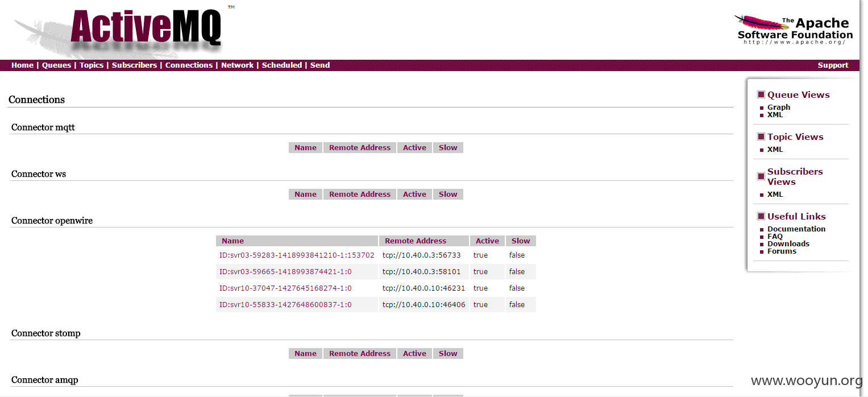Click Name header under Connector mqtt

pyautogui.click(x=305, y=147)
